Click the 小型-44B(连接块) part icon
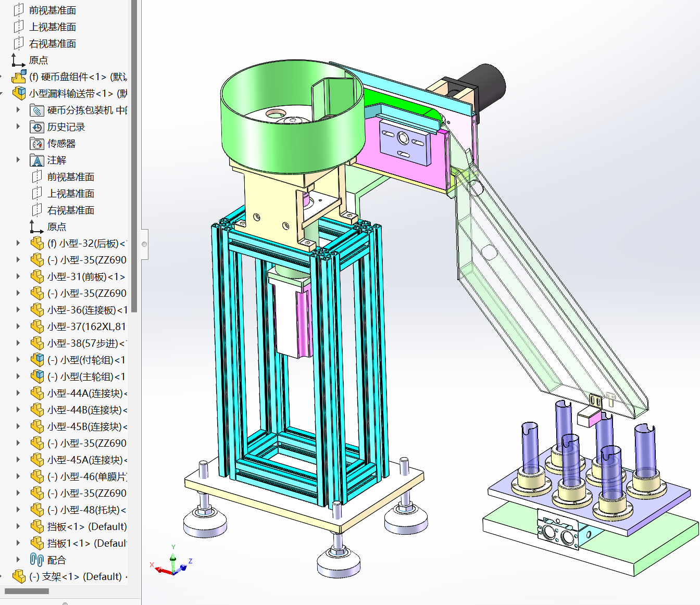Viewport: 700px width, 605px height. [x=37, y=410]
